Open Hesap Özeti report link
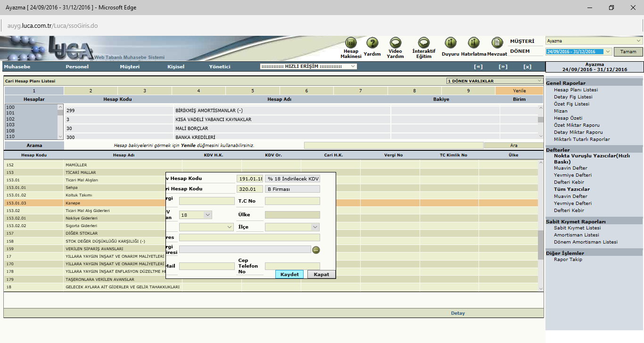The image size is (644, 343). (568, 118)
